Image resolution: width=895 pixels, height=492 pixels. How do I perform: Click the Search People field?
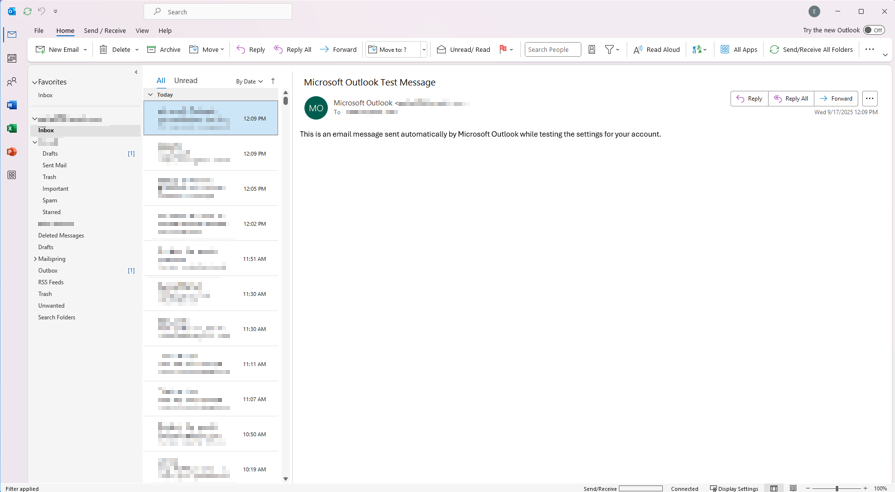tap(553, 50)
